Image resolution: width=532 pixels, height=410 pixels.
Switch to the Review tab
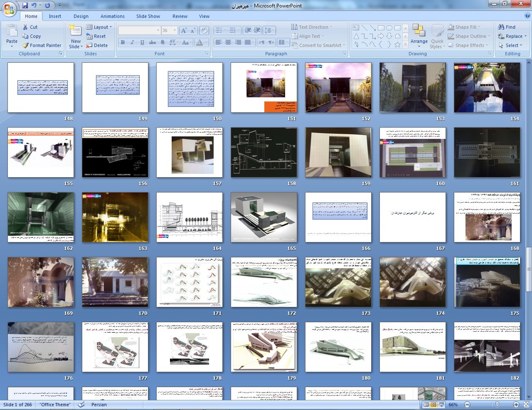click(180, 16)
